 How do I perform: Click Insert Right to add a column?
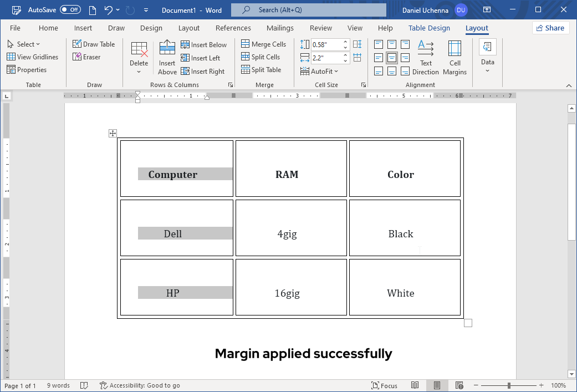click(204, 71)
